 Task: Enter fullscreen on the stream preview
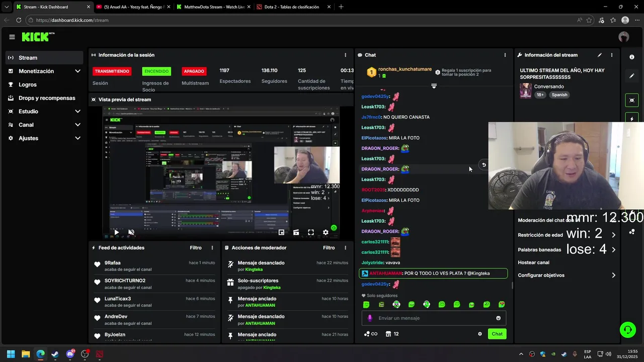[311, 232]
